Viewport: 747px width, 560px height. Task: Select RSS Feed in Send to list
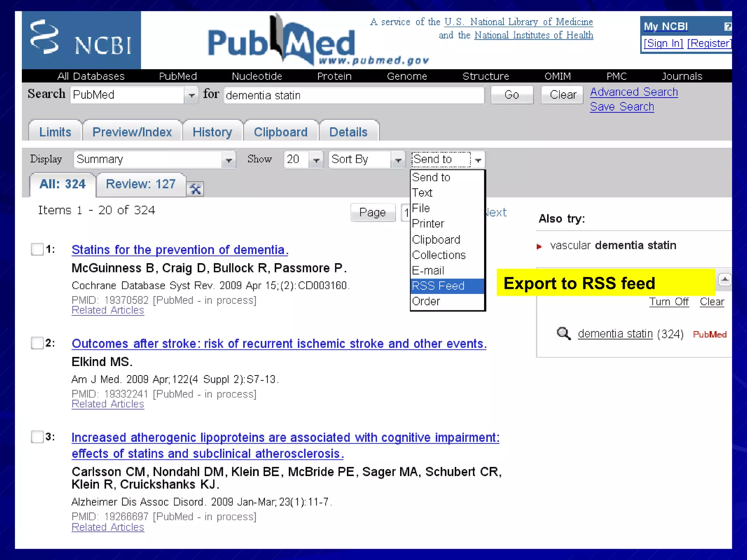coord(447,286)
